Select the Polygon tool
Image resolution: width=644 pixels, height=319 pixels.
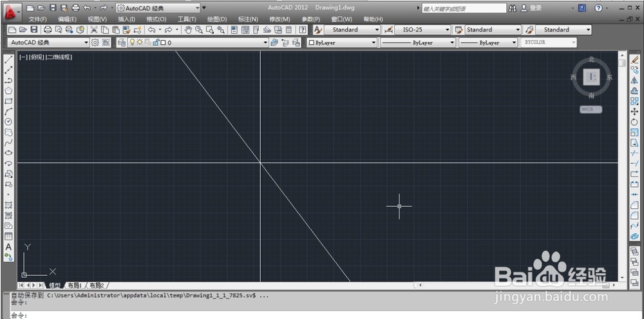point(8,91)
